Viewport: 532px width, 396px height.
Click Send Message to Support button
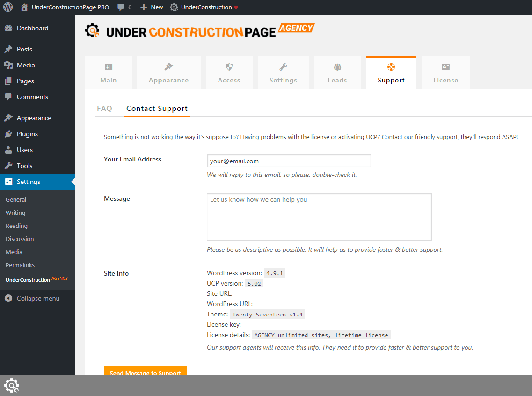145,371
